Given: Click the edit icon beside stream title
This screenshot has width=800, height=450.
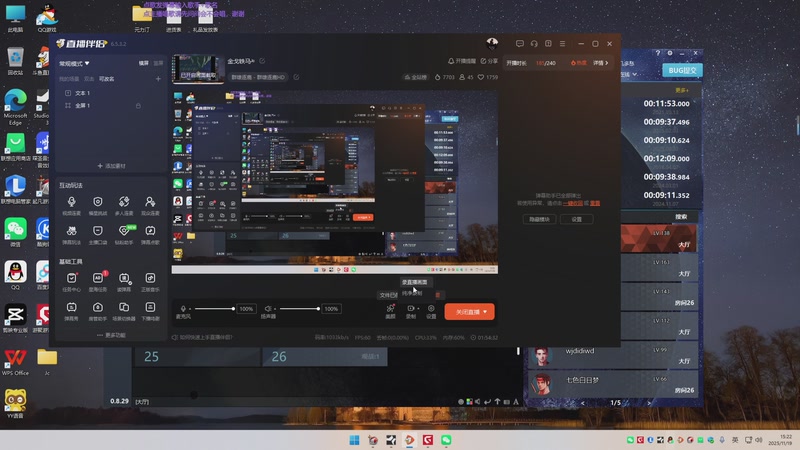Looking at the screenshot, I should [262, 61].
